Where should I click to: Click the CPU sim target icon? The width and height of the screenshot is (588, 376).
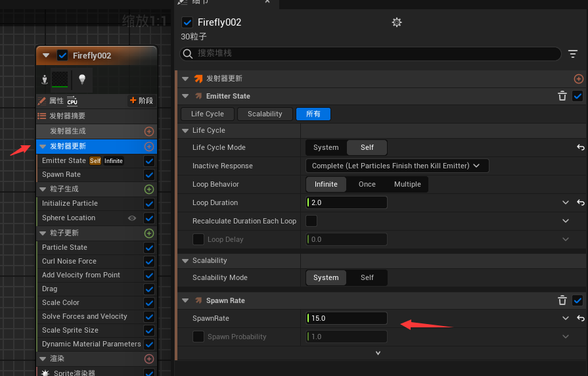point(72,101)
